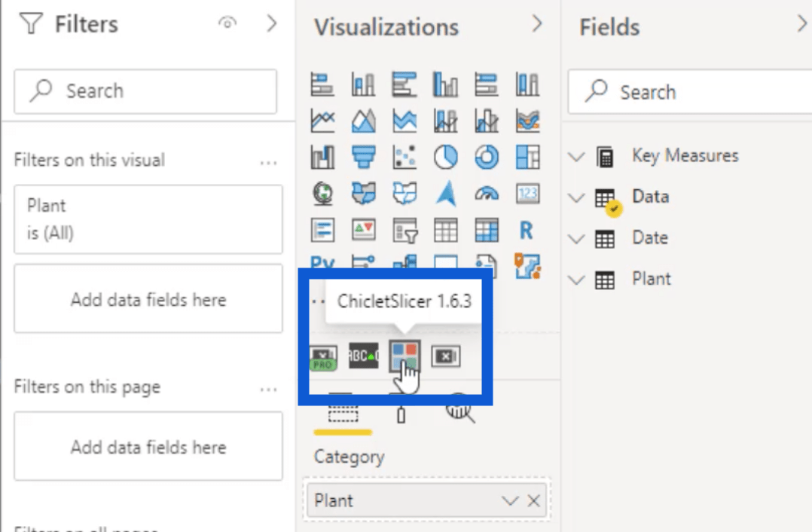
Task: Select the matrix visual
Action: [487, 230]
